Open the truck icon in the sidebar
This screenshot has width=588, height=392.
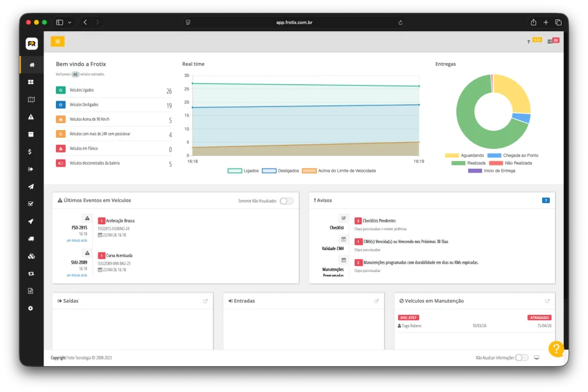(31, 239)
